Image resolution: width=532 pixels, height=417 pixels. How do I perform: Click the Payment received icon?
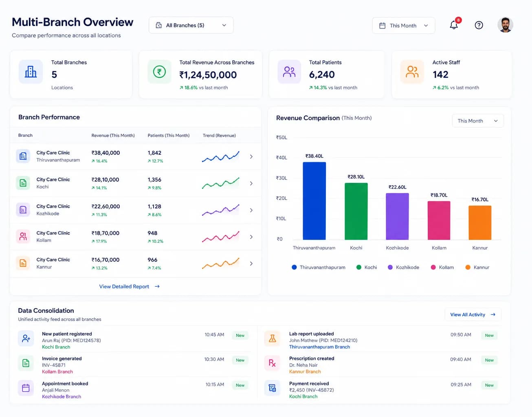(273, 388)
